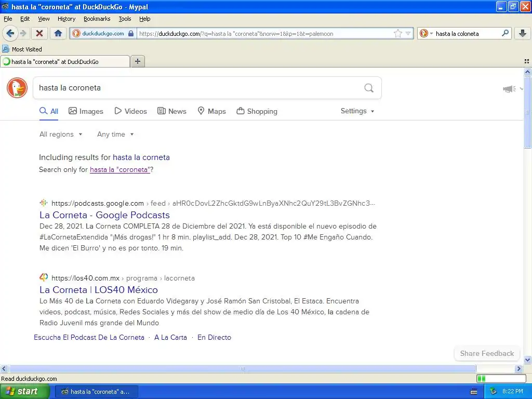Open the Bookmarks menu
Viewport: 532px width, 399px height.
pyautogui.click(x=97, y=19)
